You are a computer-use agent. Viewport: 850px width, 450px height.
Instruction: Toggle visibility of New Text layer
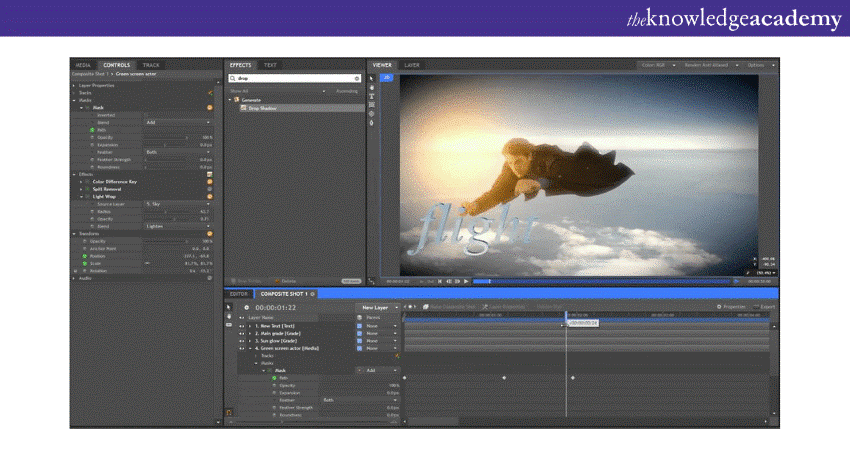coord(242,326)
